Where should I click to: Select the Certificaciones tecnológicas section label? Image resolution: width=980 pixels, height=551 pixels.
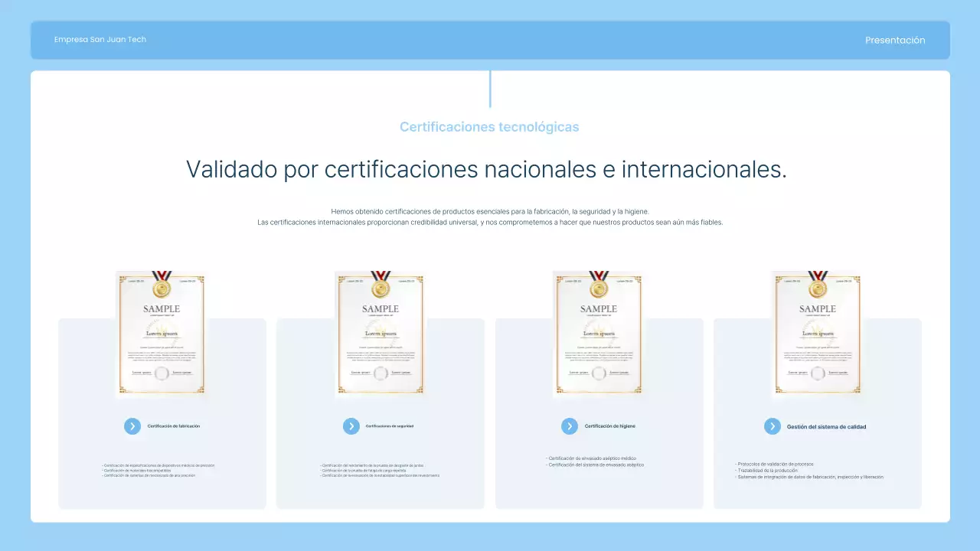click(x=489, y=126)
